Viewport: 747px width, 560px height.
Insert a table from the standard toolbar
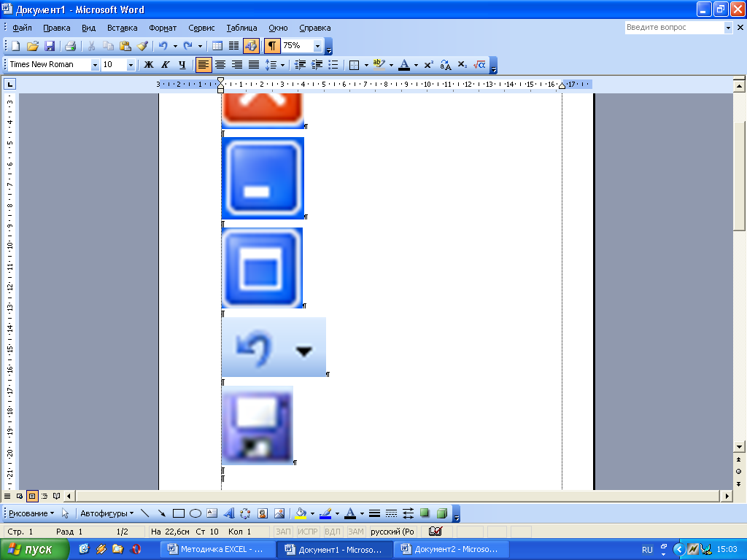tap(217, 46)
